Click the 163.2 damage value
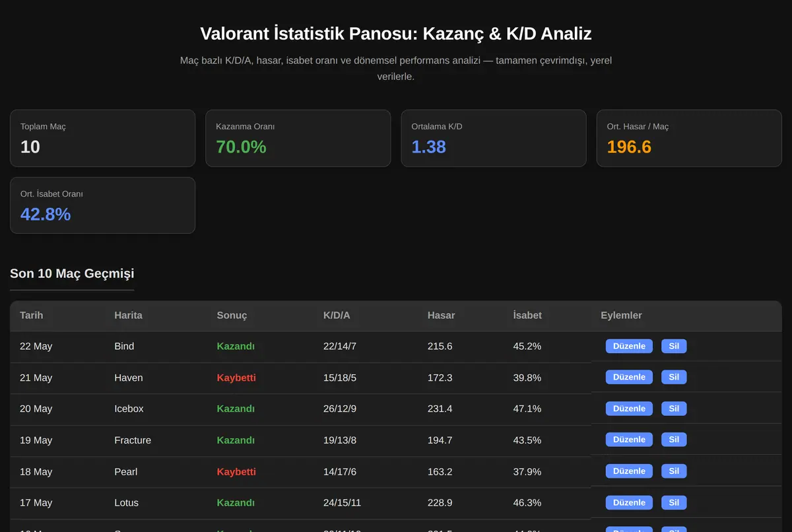Screen dimensions: 792x532 pyautogui.click(x=440, y=472)
